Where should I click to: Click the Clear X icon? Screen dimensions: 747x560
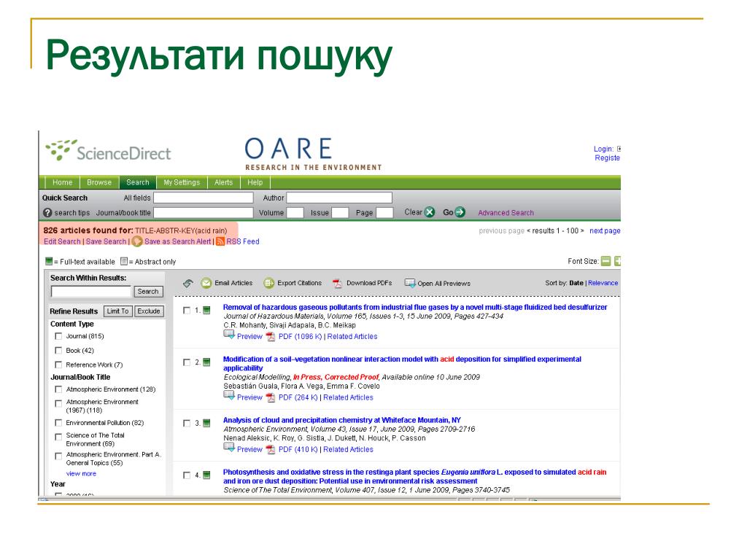coord(430,212)
